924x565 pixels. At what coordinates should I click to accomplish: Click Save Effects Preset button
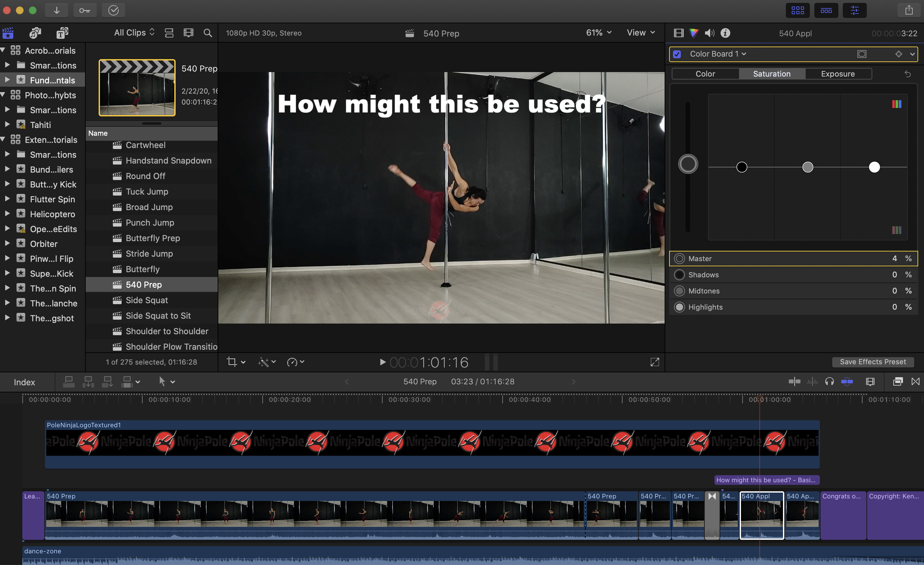[x=873, y=362]
